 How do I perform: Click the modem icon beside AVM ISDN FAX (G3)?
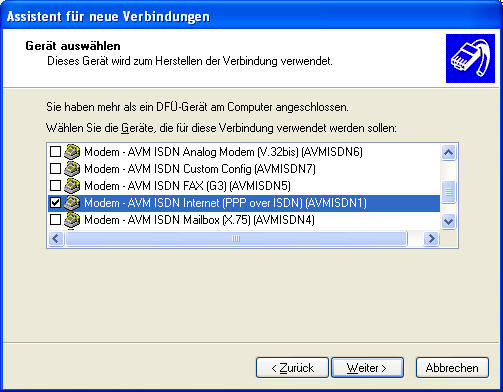[72, 186]
